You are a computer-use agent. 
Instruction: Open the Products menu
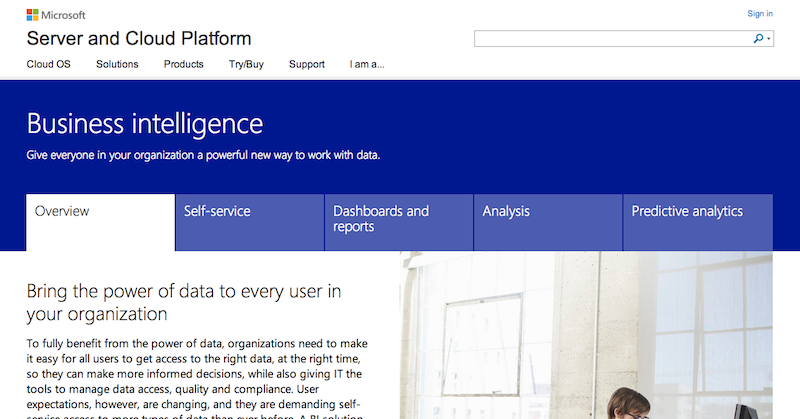[x=184, y=64]
